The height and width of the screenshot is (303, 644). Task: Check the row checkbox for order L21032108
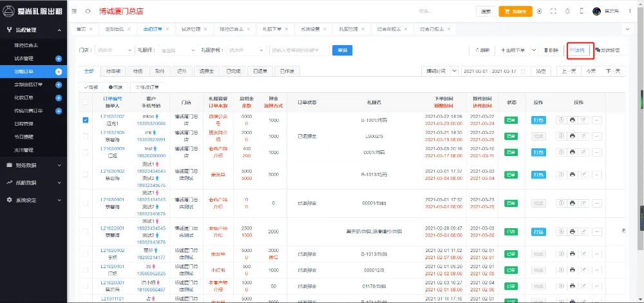click(x=86, y=136)
